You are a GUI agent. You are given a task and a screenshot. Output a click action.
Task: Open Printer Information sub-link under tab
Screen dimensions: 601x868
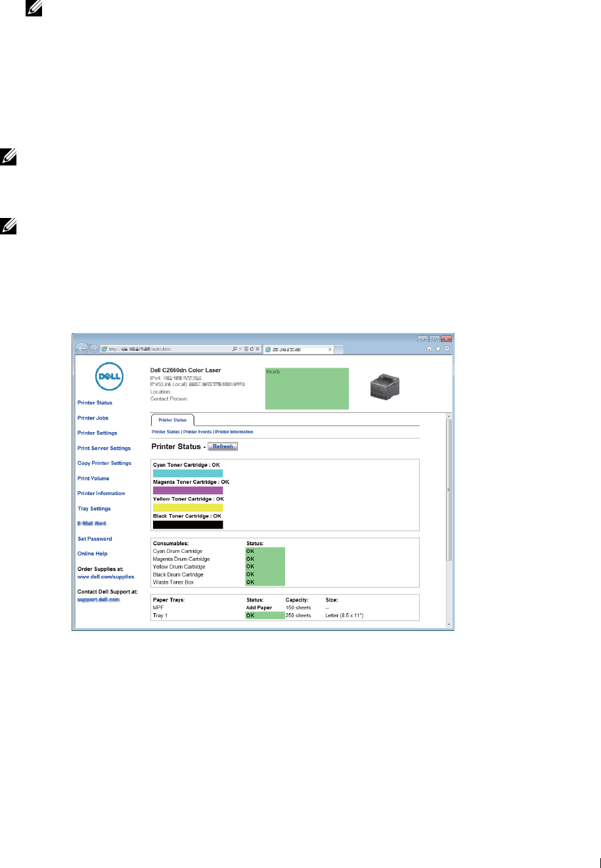tap(234, 432)
